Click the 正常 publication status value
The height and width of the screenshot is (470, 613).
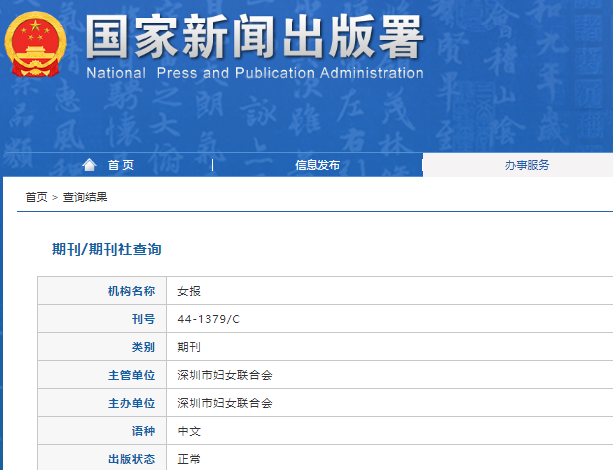click(189, 459)
